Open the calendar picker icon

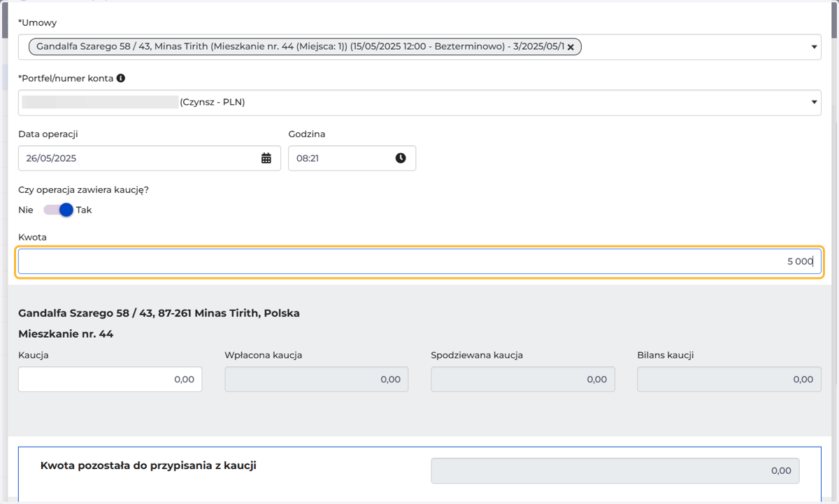tap(266, 158)
